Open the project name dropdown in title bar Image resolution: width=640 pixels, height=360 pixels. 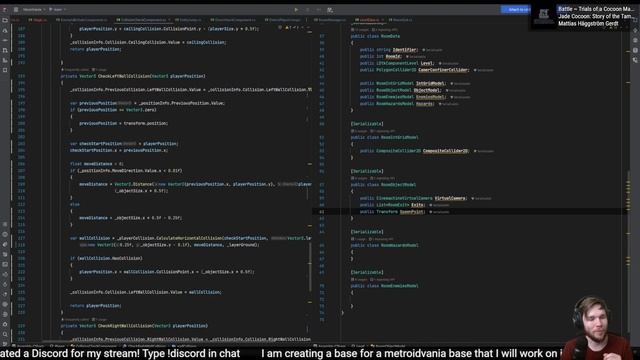coord(33,9)
